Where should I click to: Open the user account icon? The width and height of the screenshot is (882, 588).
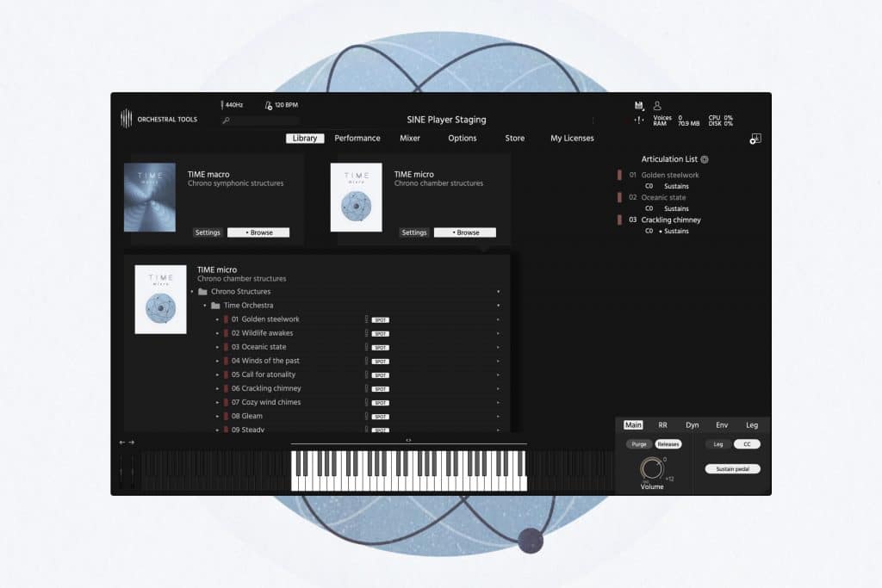(x=657, y=105)
